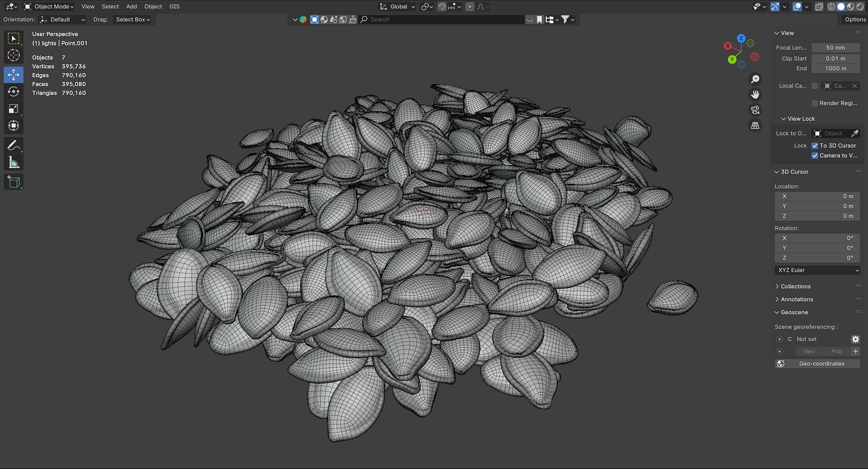
Task: Toggle snapping magnet in header
Action: (x=442, y=7)
